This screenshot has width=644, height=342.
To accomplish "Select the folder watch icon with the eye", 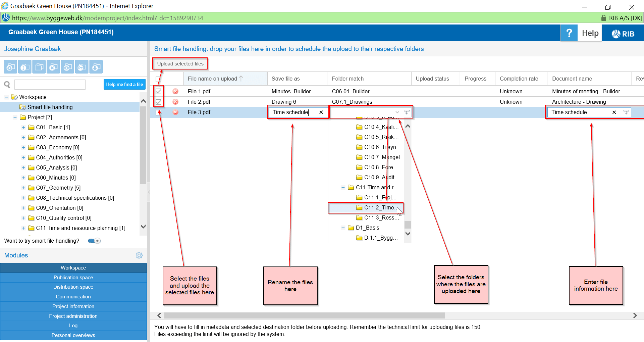I will [x=67, y=66].
